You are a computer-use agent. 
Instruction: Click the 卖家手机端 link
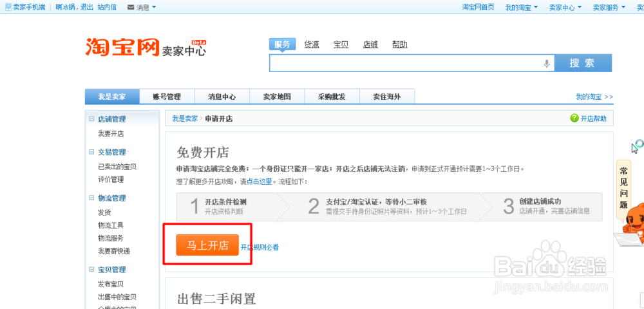click(29, 7)
